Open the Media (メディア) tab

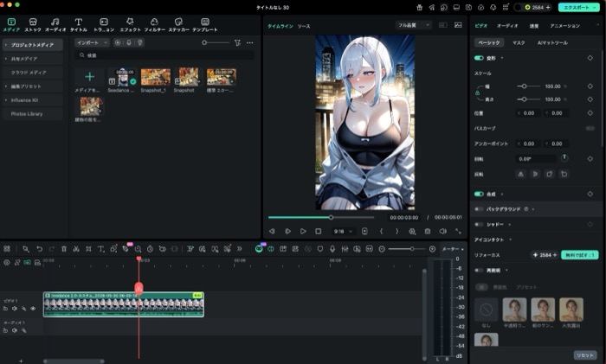click(x=11, y=25)
